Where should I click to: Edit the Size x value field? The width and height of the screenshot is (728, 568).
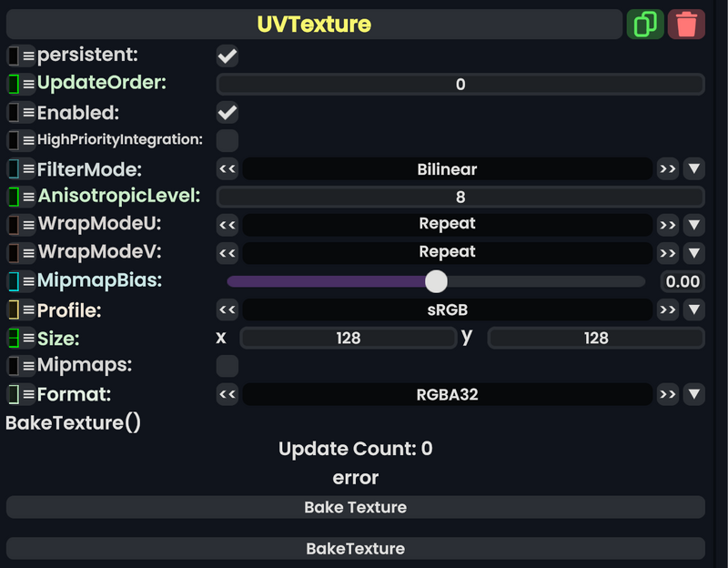point(349,338)
